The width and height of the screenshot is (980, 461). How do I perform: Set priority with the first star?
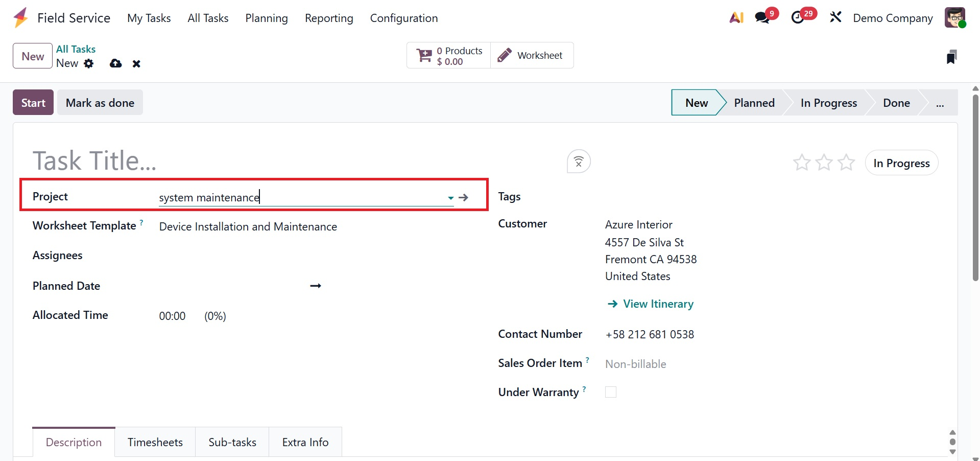click(802, 163)
